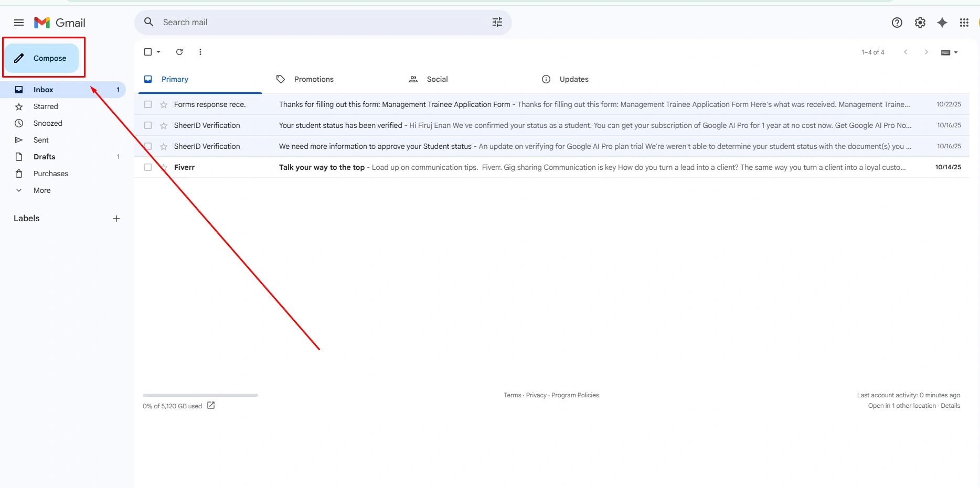This screenshot has height=488, width=980.
Task: Open the main menu hamburger icon
Action: click(19, 23)
